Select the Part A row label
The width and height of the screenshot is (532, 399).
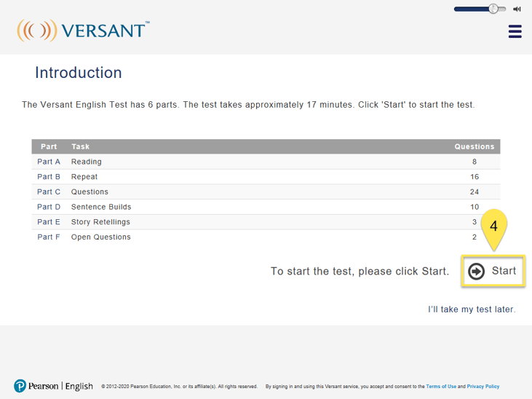(49, 162)
